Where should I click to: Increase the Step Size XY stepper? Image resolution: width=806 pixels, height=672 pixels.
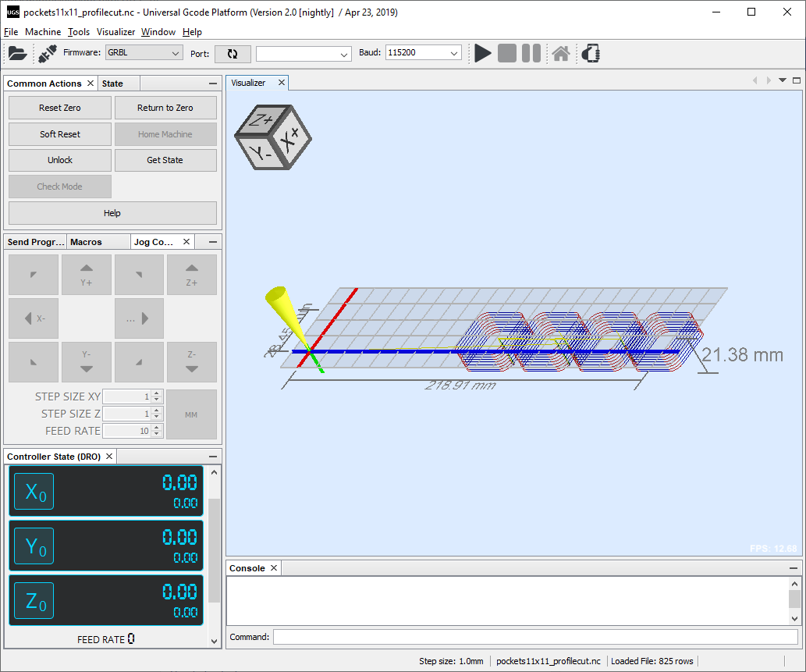[157, 393]
